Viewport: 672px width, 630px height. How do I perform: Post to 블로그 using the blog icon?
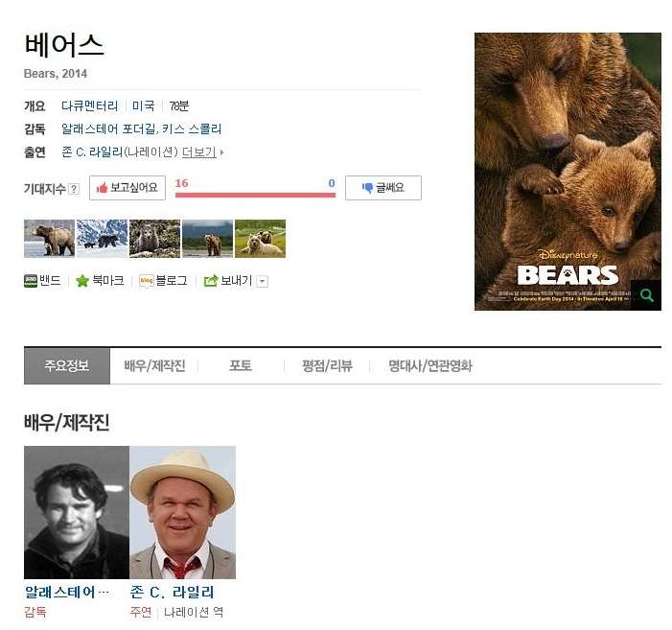[x=146, y=281]
